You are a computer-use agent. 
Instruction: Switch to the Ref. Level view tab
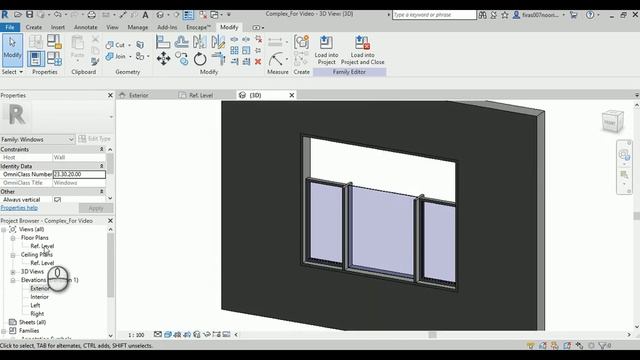tap(201, 95)
